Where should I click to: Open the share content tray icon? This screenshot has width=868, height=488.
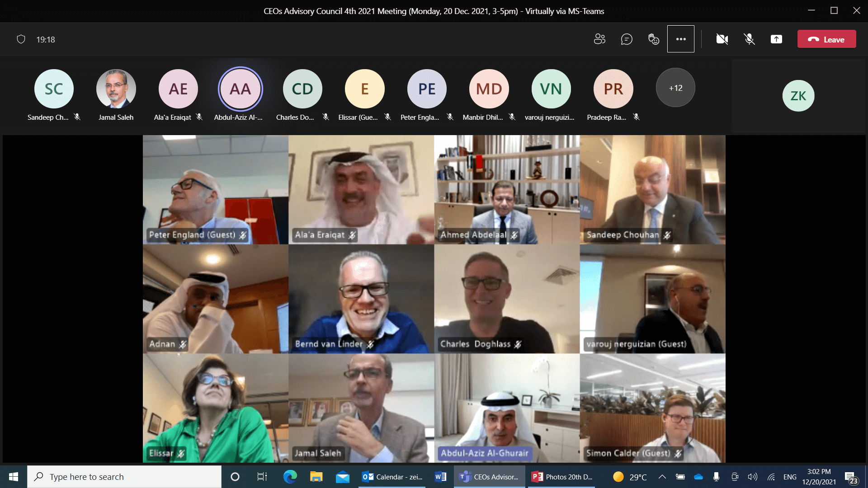pyautogui.click(x=776, y=39)
